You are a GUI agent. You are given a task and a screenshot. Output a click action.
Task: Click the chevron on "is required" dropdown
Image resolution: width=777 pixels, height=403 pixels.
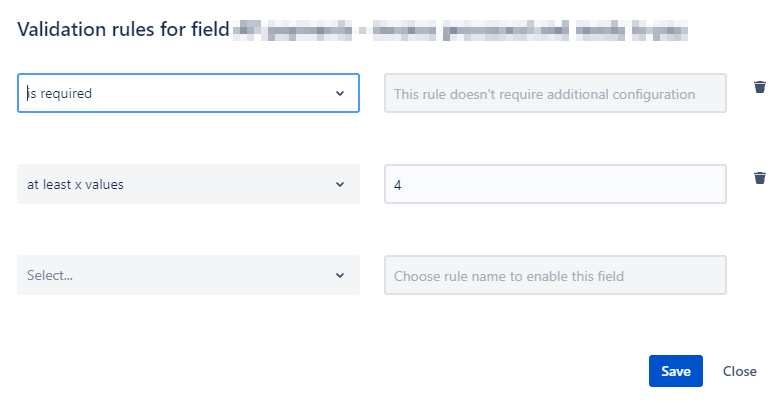340,93
